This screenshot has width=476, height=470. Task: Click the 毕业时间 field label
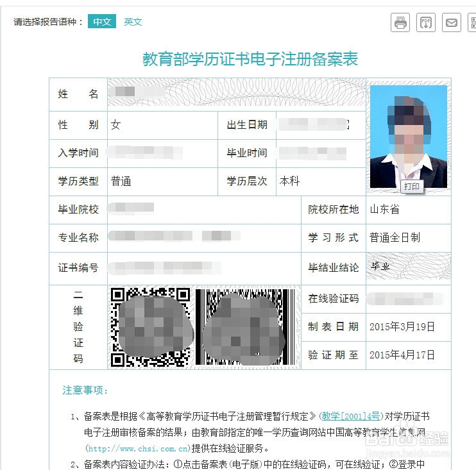247,153
